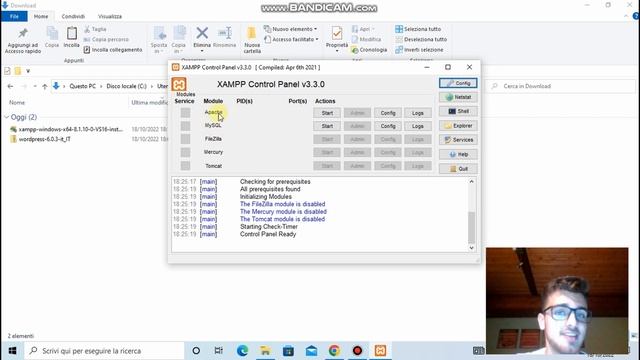Click Inverti selezione
The width and height of the screenshot is (640, 360).
(x=419, y=50)
